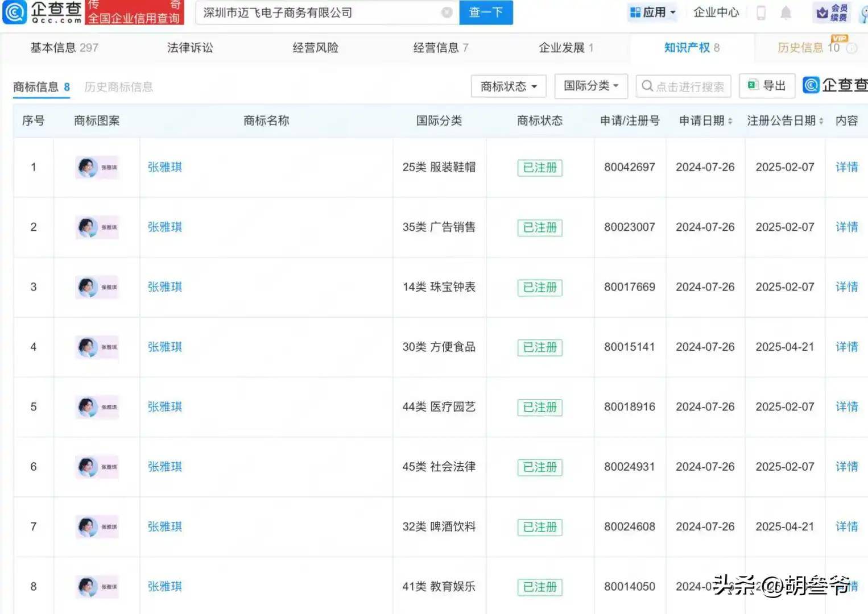Open the 历史信息 tab
The width and height of the screenshot is (868, 614).
[x=808, y=48]
